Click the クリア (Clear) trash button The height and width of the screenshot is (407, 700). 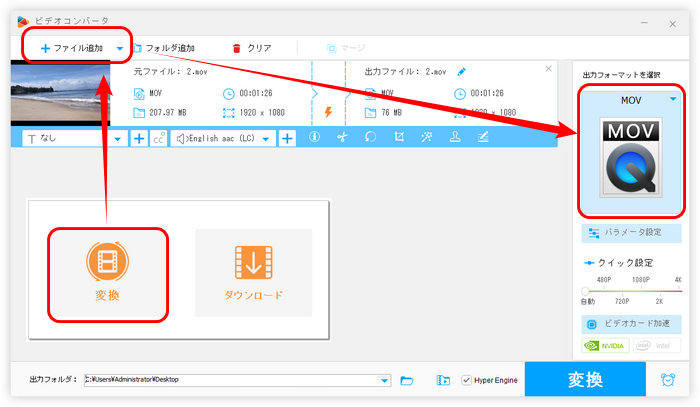coord(252,48)
